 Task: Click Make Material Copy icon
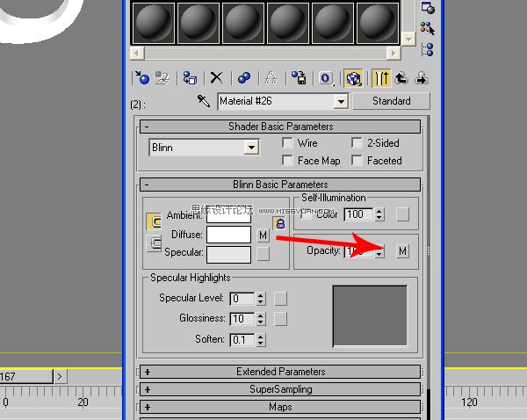pos(244,78)
